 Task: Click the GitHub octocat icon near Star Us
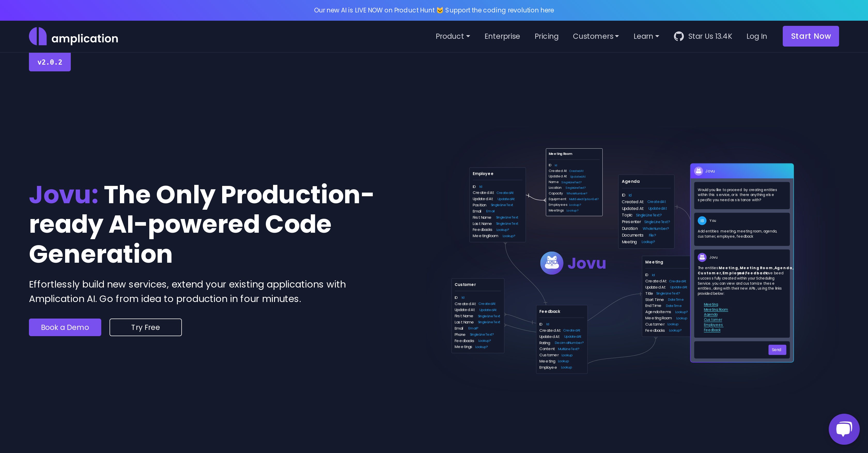pyautogui.click(x=679, y=36)
